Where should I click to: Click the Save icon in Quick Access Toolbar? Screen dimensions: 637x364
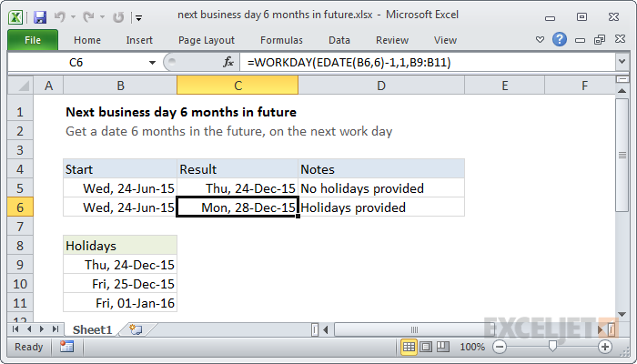pyautogui.click(x=39, y=16)
